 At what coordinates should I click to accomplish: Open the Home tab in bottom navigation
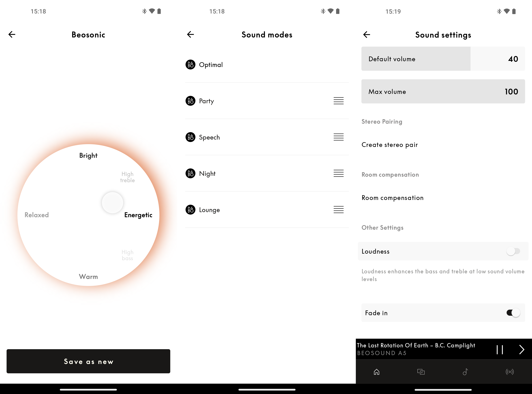click(x=377, y=372)
